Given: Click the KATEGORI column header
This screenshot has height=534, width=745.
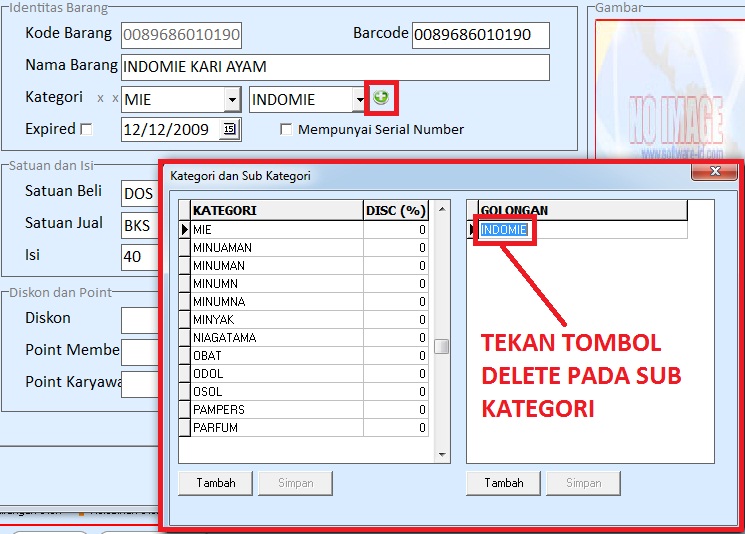Looking at the screenshot, I should [277, 210].
